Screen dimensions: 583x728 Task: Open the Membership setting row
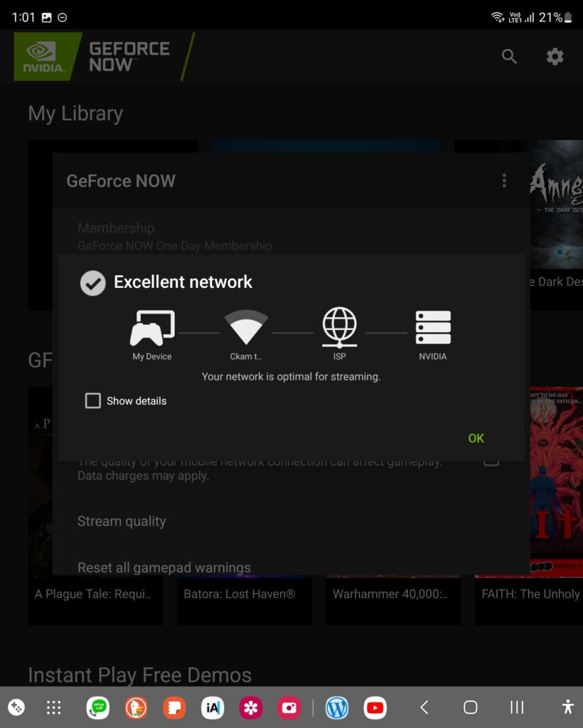click(x=291, y=237)
